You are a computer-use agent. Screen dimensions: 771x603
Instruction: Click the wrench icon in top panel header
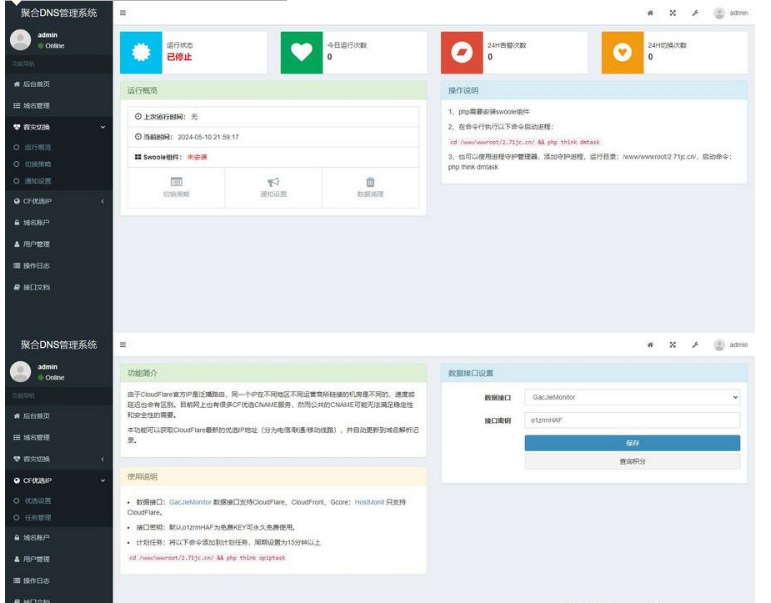pyautogui.click(x=694, y=13)
